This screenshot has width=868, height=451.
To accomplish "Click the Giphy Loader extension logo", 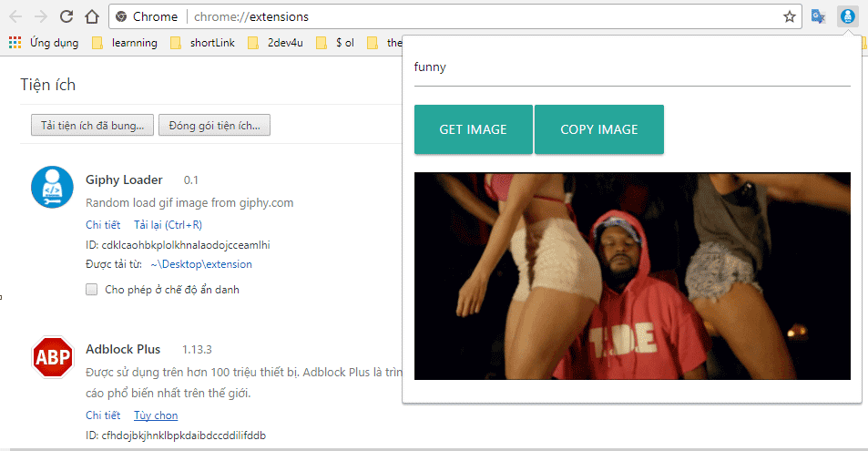I will coord(52,188).
